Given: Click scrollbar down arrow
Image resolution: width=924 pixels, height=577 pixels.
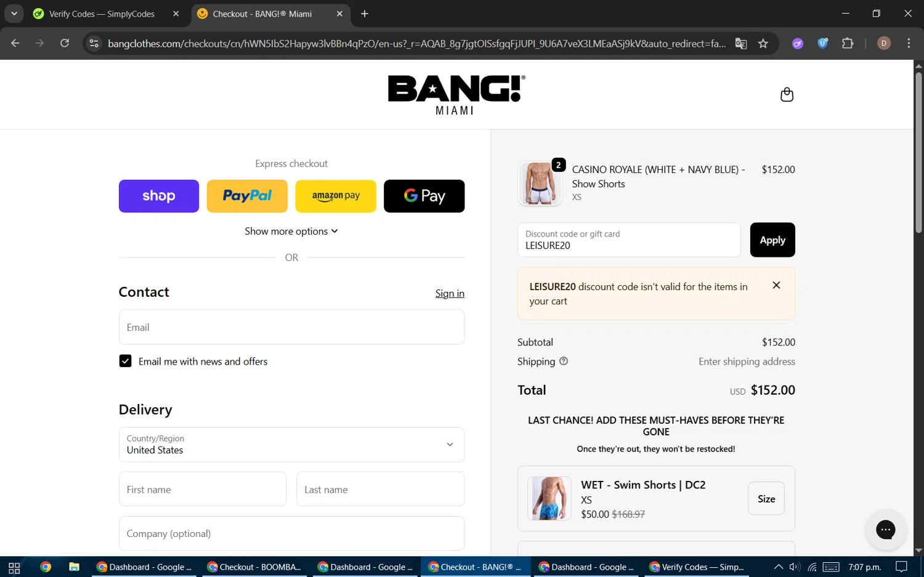Looking at the screenshot, I should click(918, 551).
